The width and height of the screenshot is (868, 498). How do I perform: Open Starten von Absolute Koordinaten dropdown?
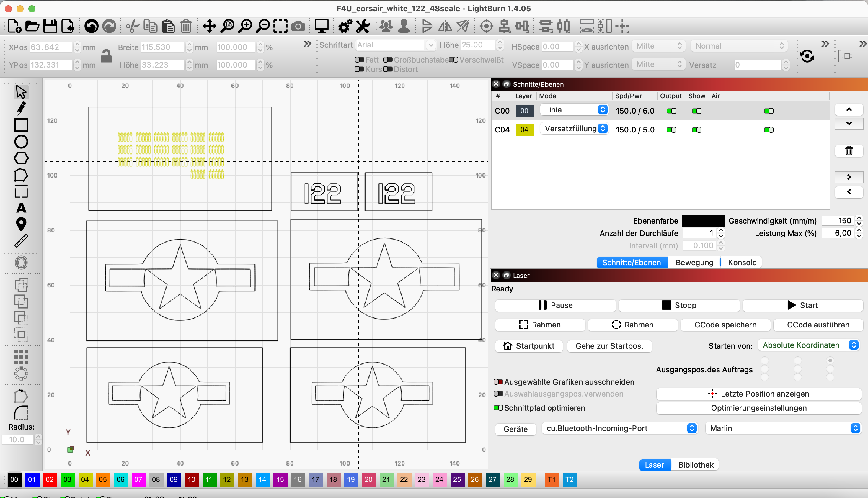coord(809,345)
